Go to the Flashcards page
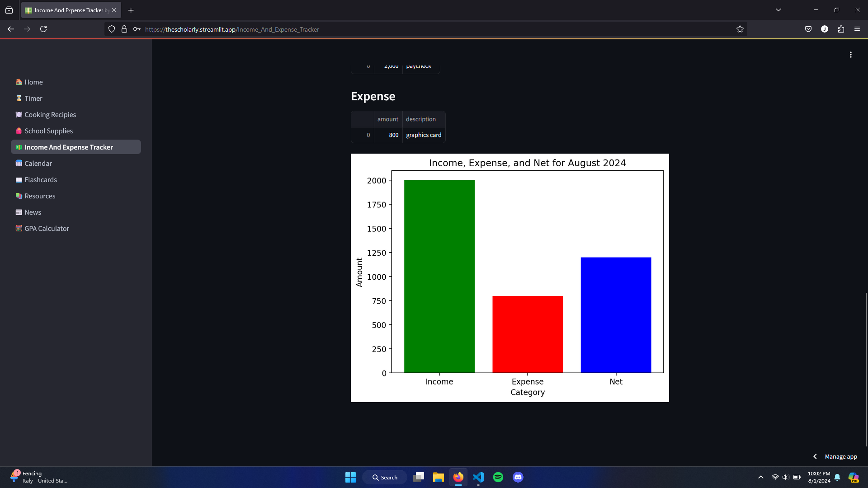The image size is (868, 488). tap(41, 180)
